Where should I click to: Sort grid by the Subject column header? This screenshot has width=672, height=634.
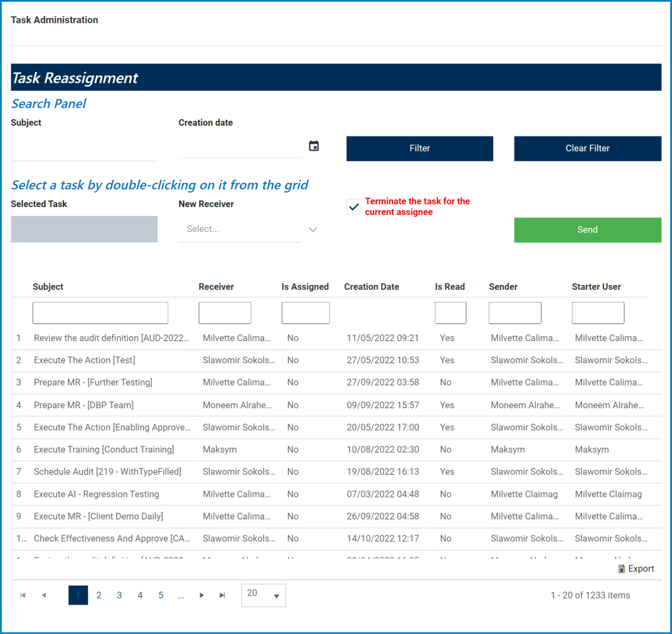tap(48, 286)
